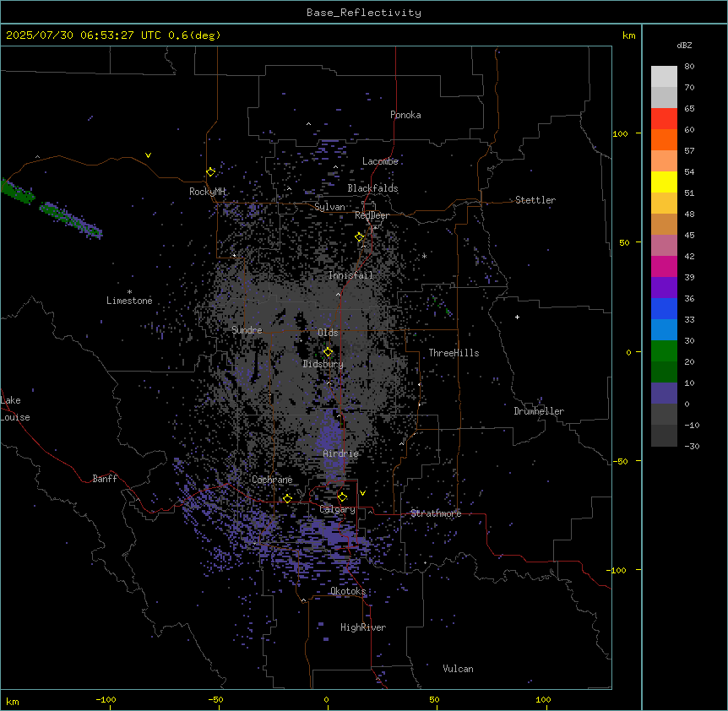Click the red 60–65 dBZ color swatch
This screenshot has height=711, width=728.
[x=664, y=119]
